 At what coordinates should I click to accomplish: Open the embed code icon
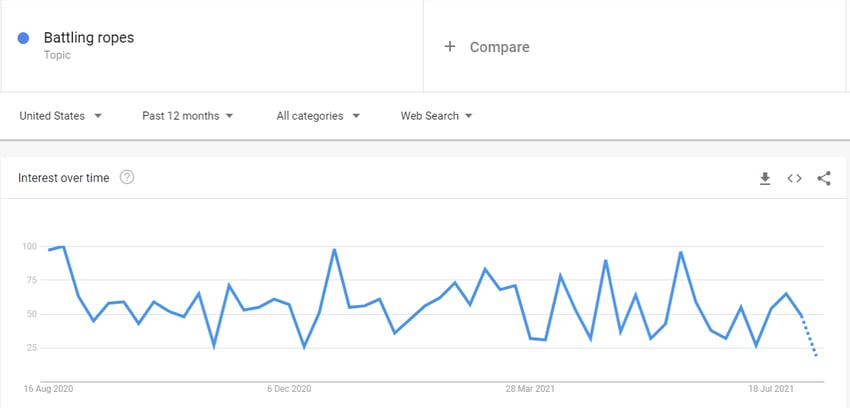tap(794, 178)
